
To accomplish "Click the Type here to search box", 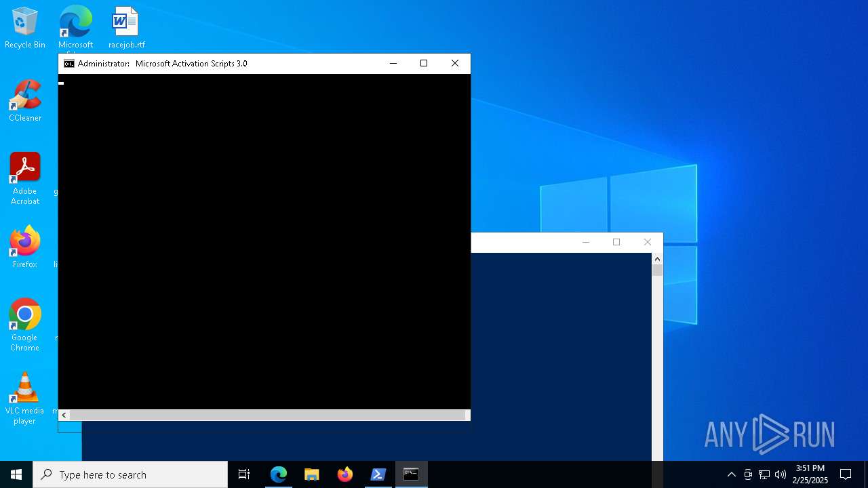I will tap(130, 474).
